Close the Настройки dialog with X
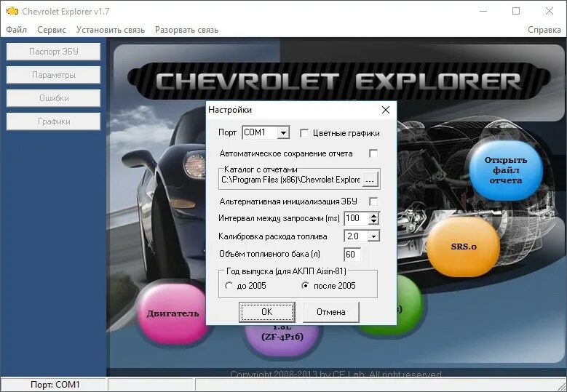 [x=386, y=110]
